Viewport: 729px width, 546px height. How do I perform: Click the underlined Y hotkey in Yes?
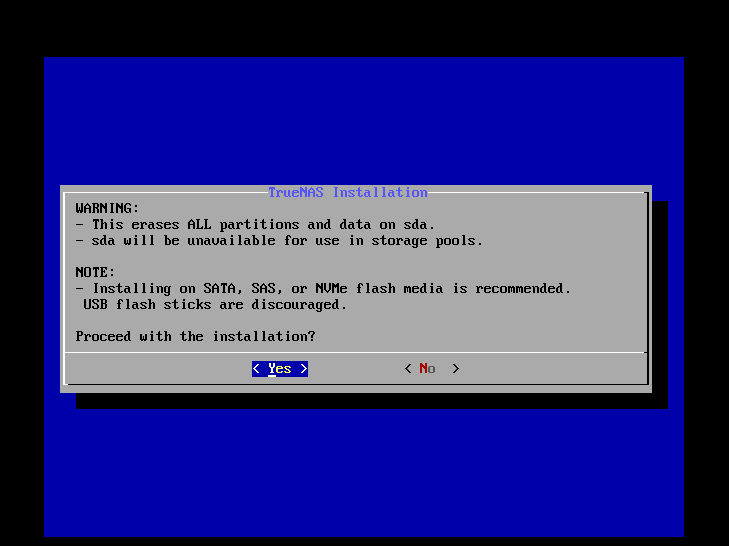point(272,369)
